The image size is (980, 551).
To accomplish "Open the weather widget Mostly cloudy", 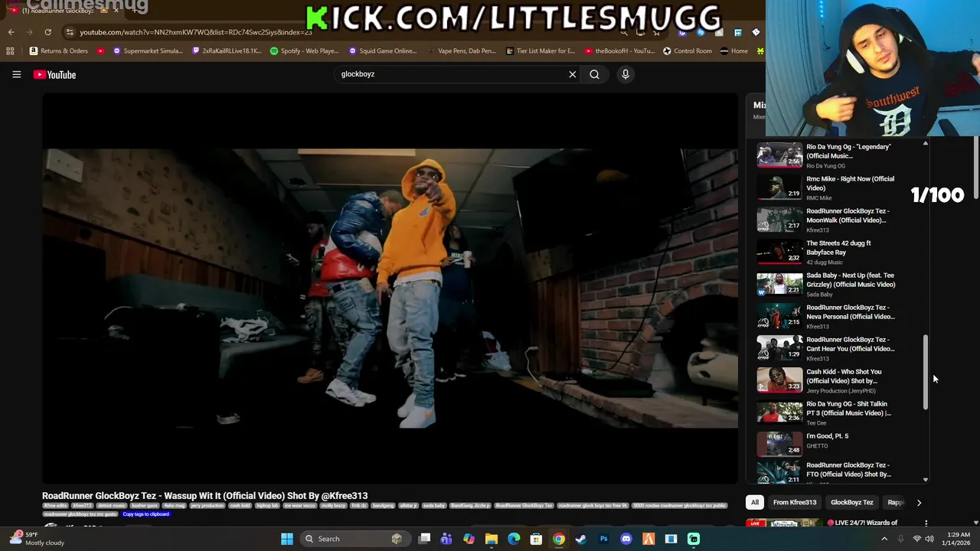I will coord(38,539).
